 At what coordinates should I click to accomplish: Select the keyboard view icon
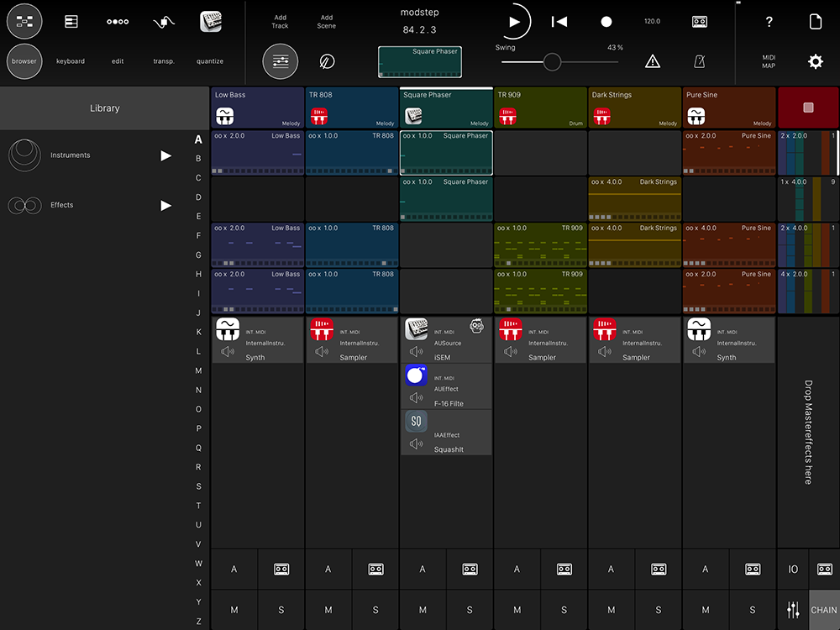tap(71, 22)
